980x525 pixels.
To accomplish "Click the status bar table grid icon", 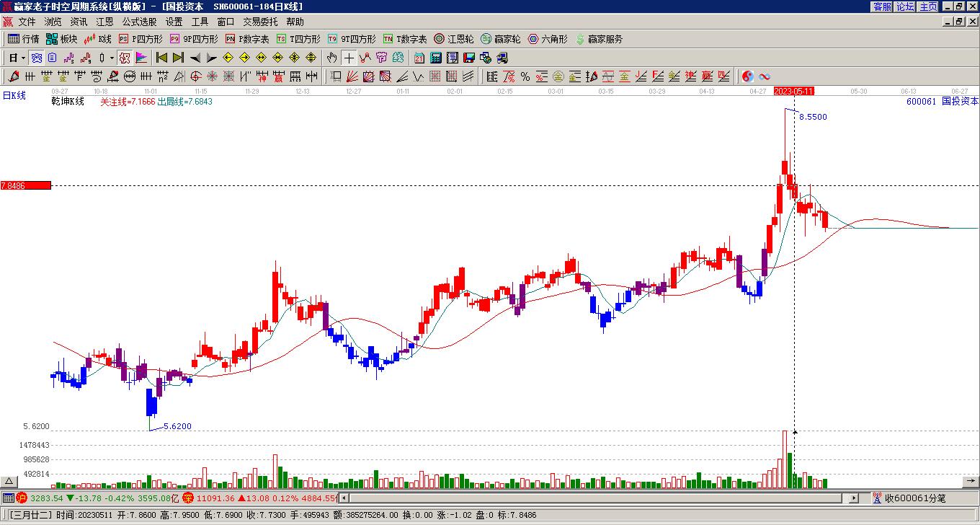I will click(8, 498).
